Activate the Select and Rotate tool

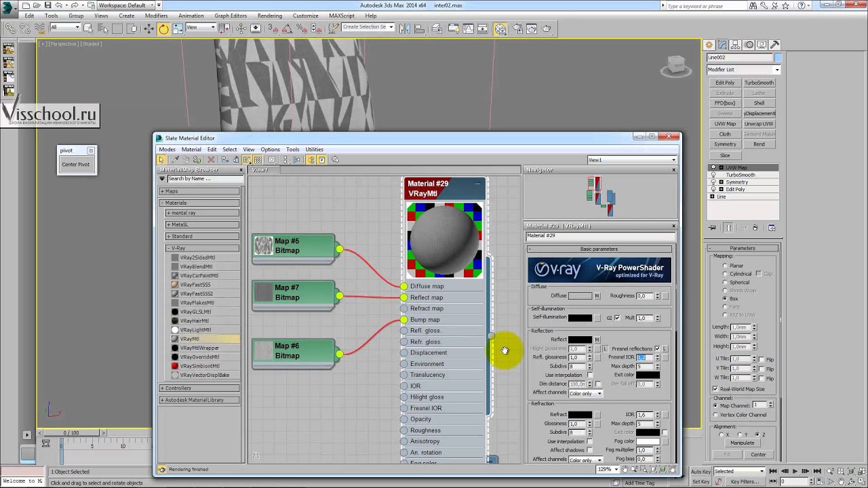tap(163, 28)
